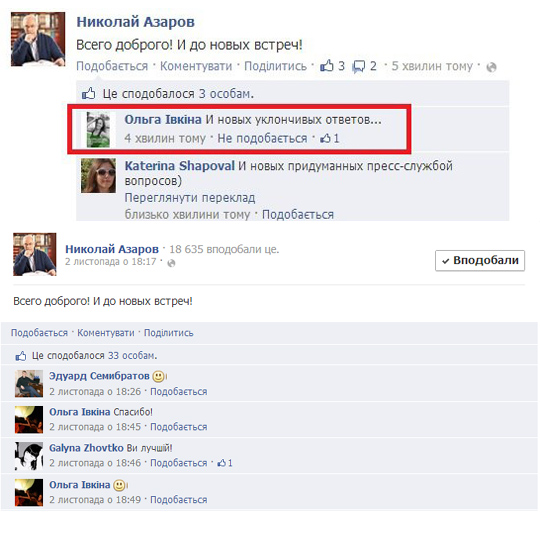Click 'Не подобається' to unlike Ольга's comment
Viewport: 540px width, 540px height.
pos(262,138)
